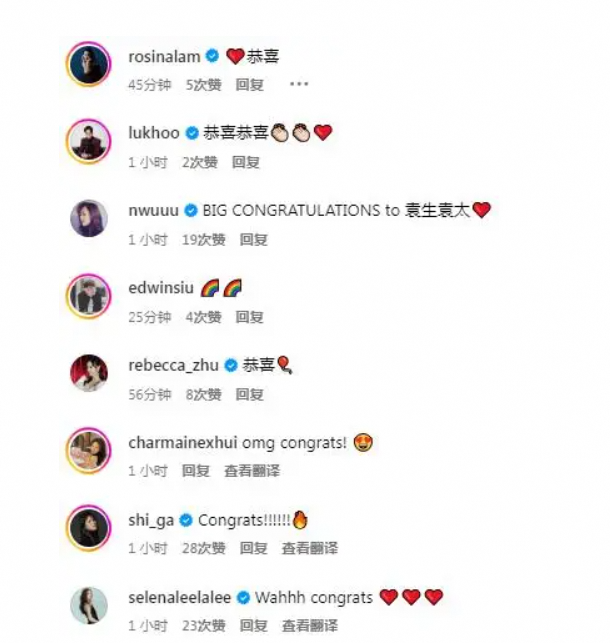View translation of shi_ga's comment
Viewport: 610px width, 643px height.
(310, 548)
